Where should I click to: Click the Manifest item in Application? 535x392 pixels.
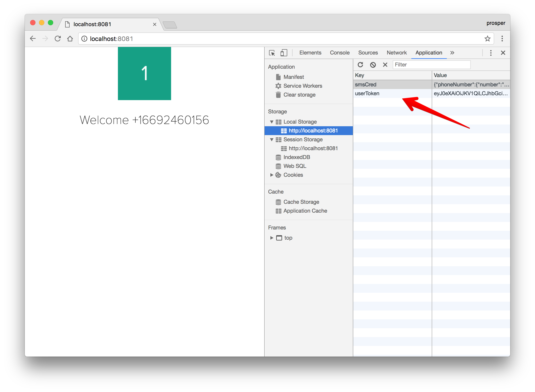tap(293, 77)
